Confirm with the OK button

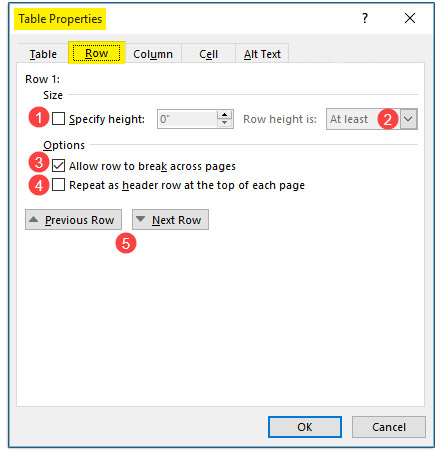pos(305,427)
